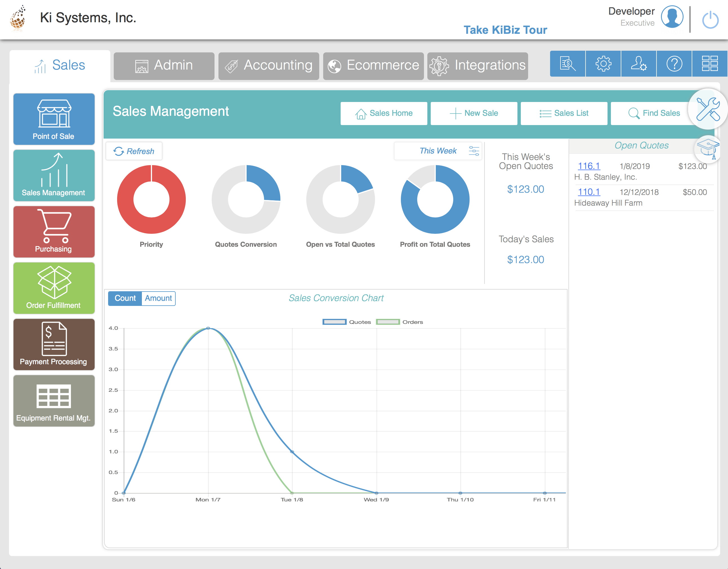This screenshot has height=569, width=728.
Task: Select the Count chart toggle
Action: tap(125, 299)
